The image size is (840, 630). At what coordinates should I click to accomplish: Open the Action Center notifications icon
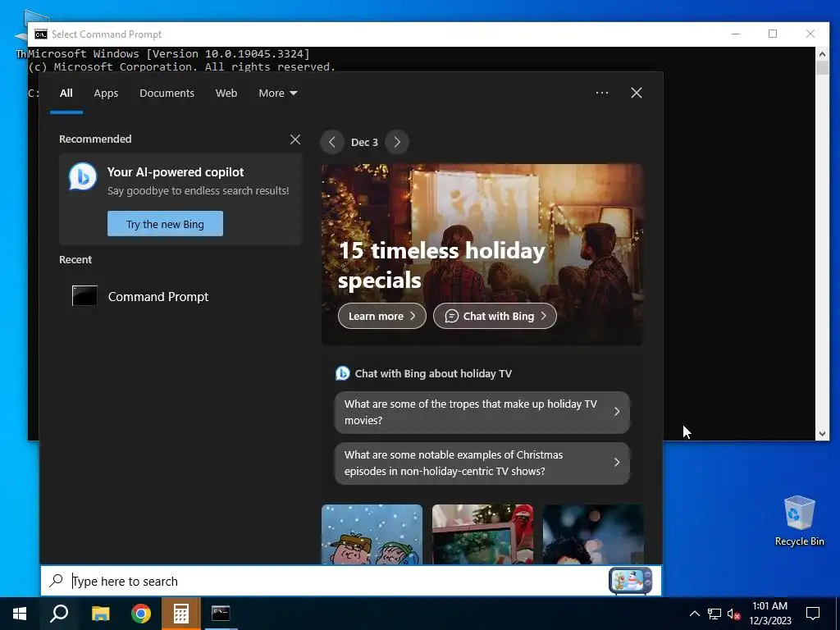(x=813, y=614)
